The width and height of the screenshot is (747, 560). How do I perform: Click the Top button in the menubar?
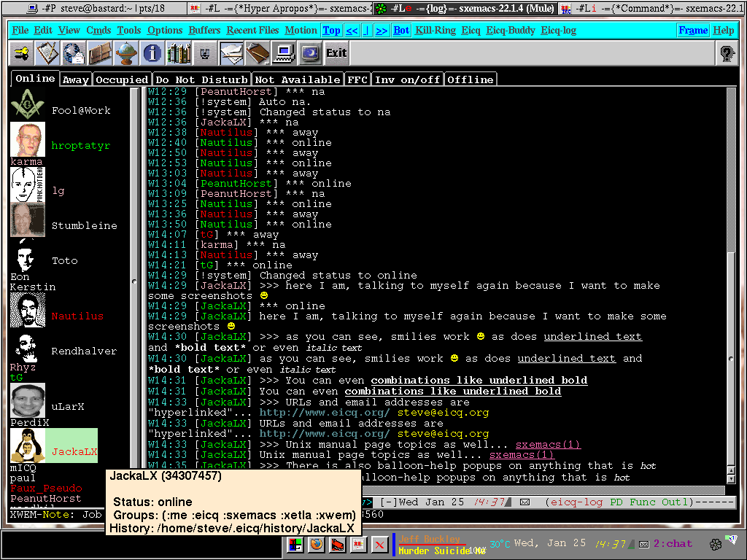pos(332,31)
